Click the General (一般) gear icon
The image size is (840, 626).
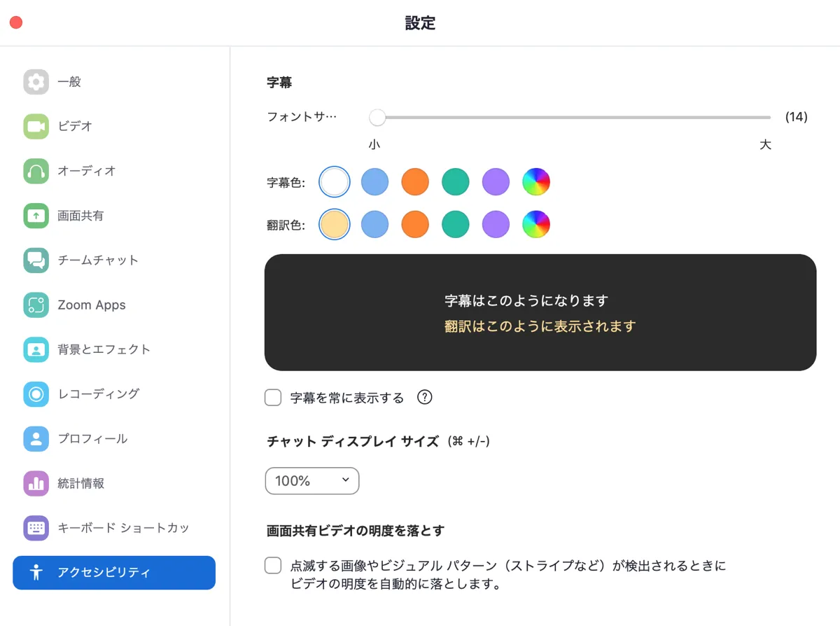click(36, 82)
